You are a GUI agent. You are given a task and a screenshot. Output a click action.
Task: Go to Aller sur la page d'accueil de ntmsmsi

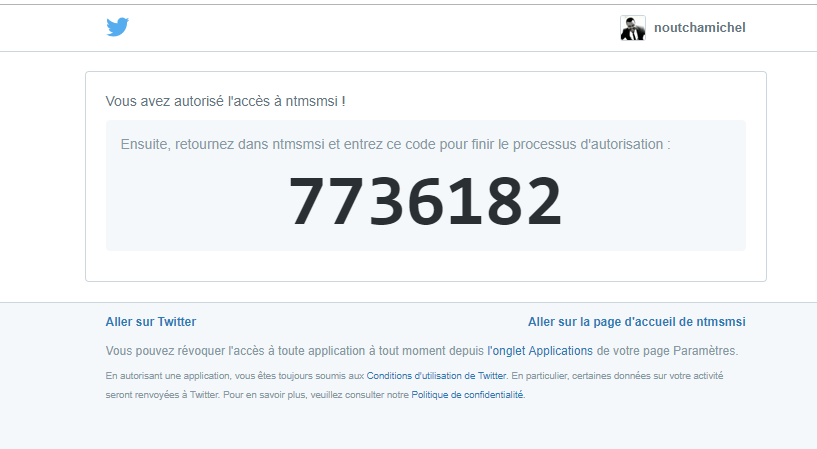pyautogui.click(x=637, y=322)
